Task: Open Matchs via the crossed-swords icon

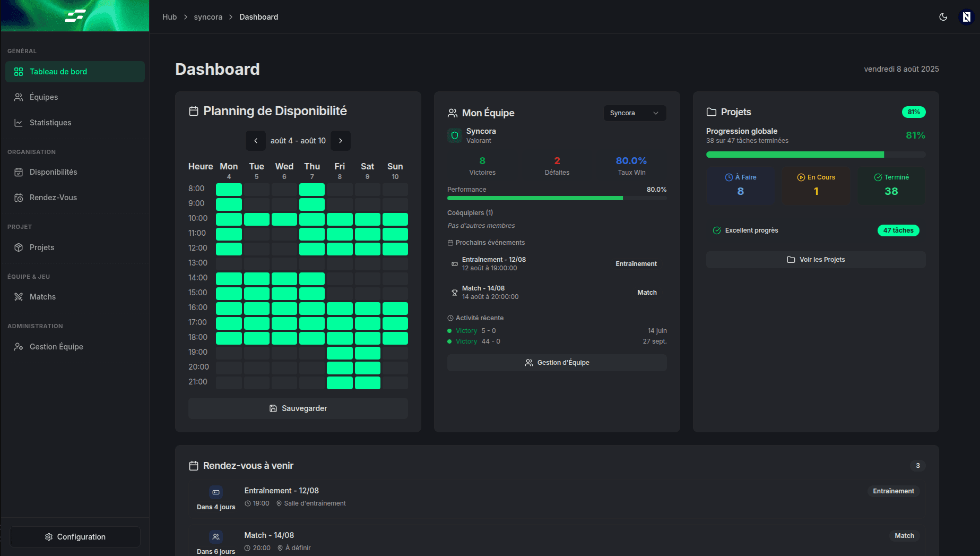Action: (x=19, y=296)
